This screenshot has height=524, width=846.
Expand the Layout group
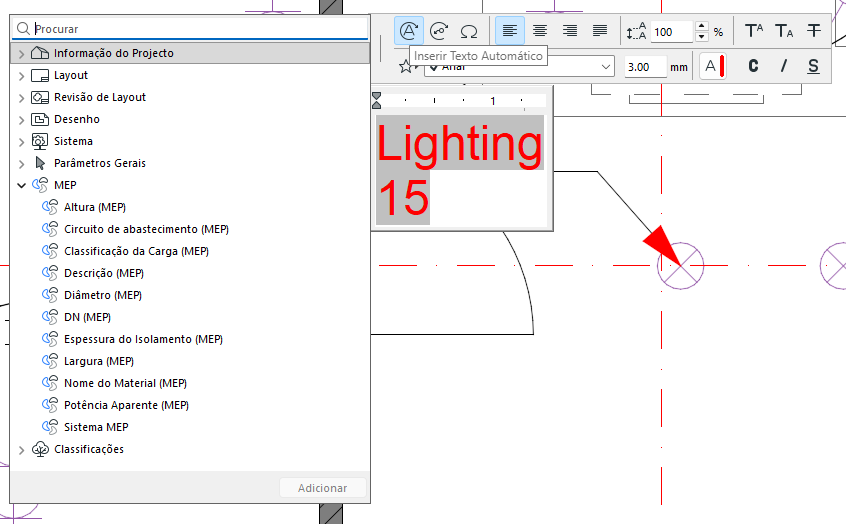point(21,76)
